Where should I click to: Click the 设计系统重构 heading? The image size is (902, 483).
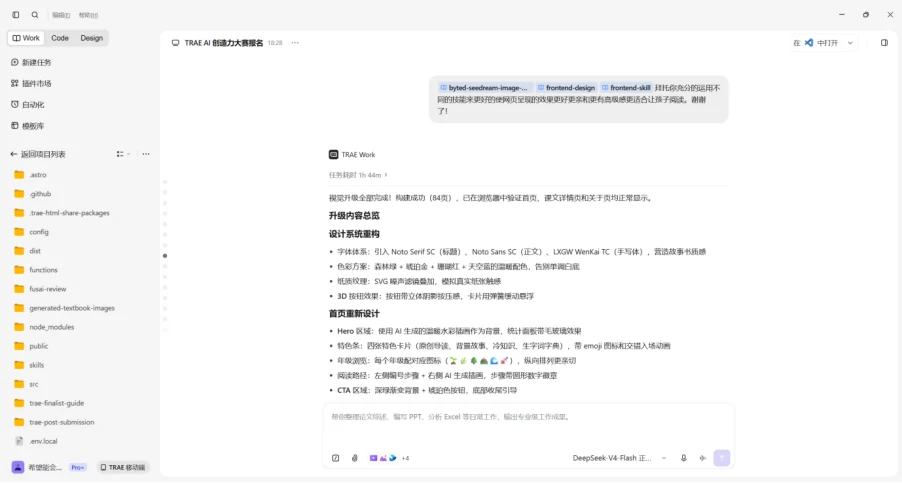tap(354, 234)
